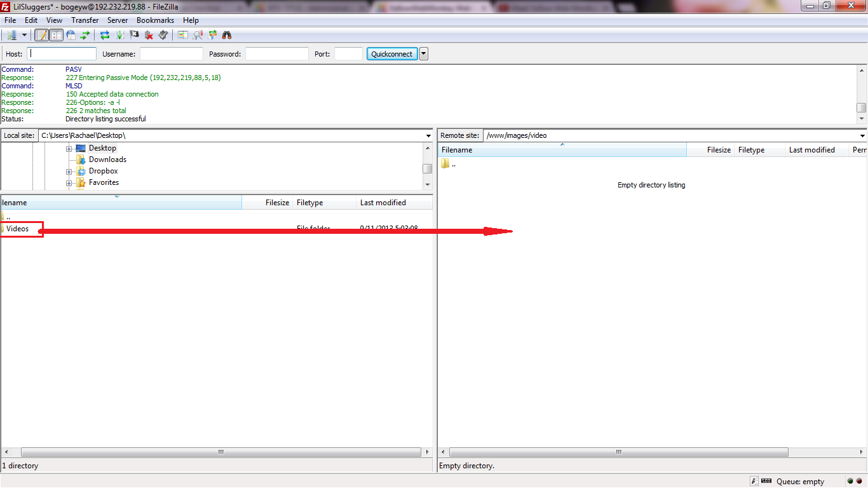Focus the Username input field
Screen dimensions: 868x488
pos(172,54)
